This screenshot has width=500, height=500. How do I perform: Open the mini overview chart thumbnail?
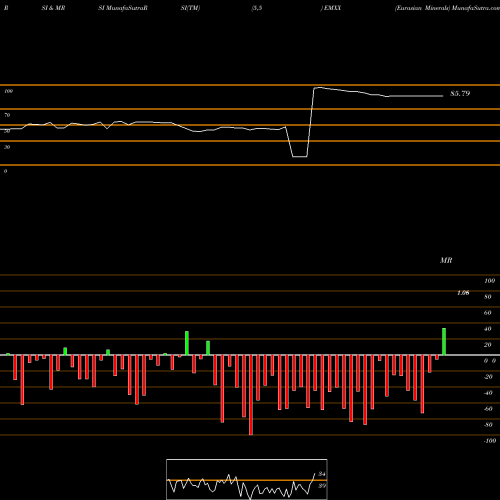(x=247, y=479)
